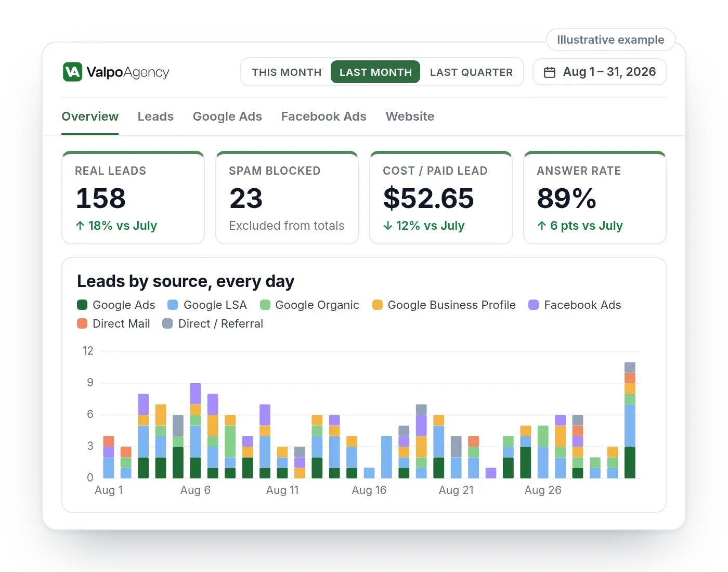The height and width of the screenshot is (572, 728).
Task: Click the REAL LEADS value 158
Action: [x=101, y=198]
